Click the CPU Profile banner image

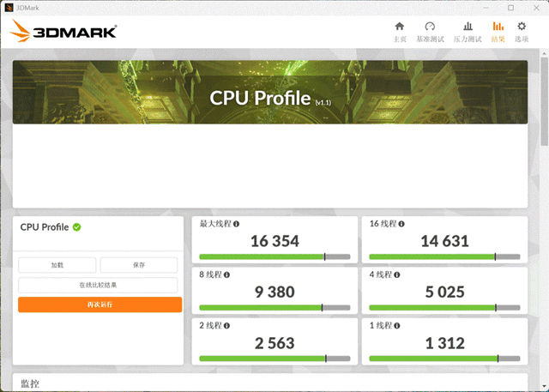[x=270, y=92]
